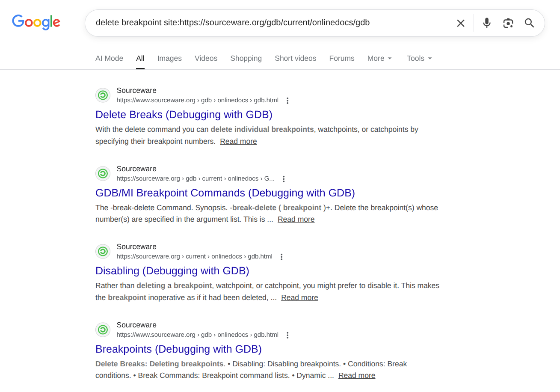The width and height of the screenshot is (560, 392).
Task: Switch to the Images tab
Action: pyautogui.click(x=169, y=58)
